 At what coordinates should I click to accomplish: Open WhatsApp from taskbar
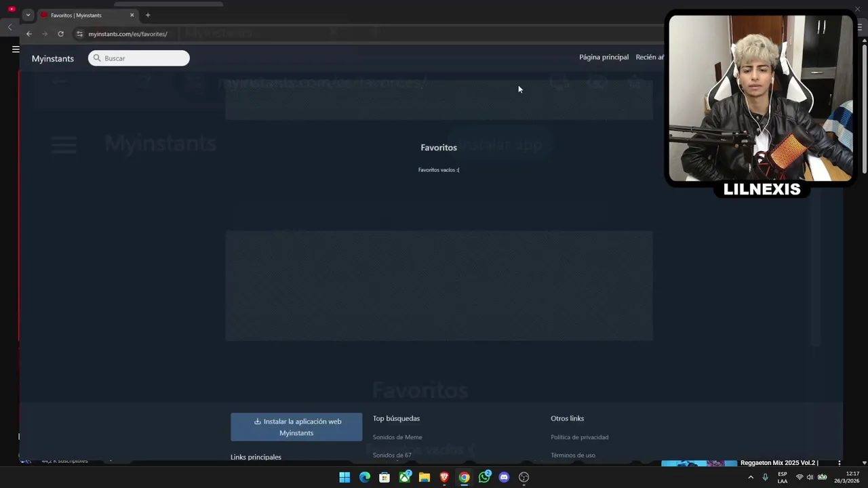click(x=484, y=477)
